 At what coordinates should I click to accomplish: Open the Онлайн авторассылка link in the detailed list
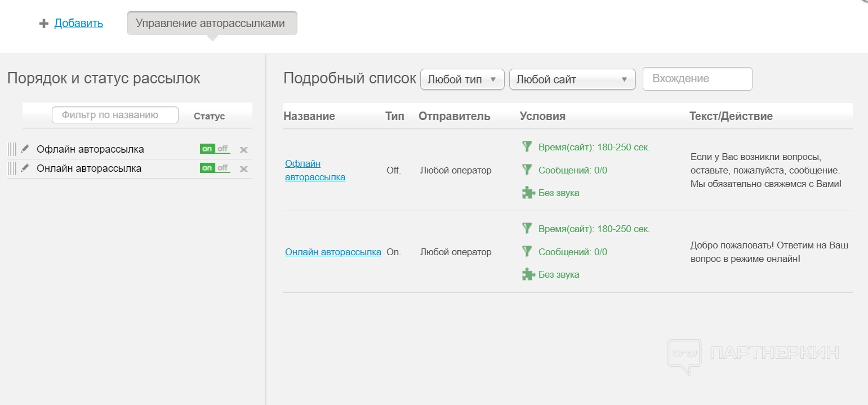(333, 252)
